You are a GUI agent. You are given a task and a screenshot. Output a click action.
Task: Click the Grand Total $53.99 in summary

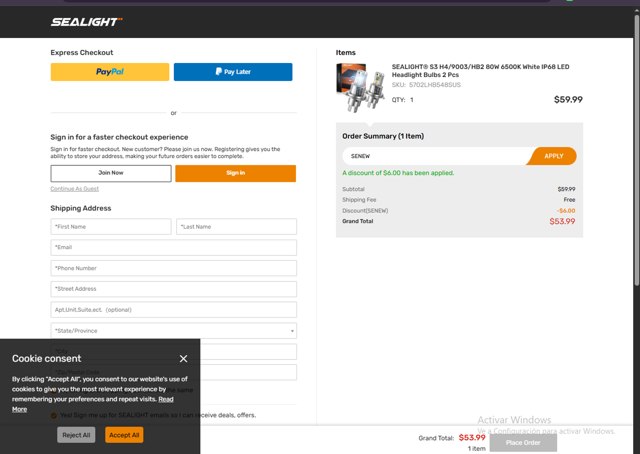[x=459, y=221]
